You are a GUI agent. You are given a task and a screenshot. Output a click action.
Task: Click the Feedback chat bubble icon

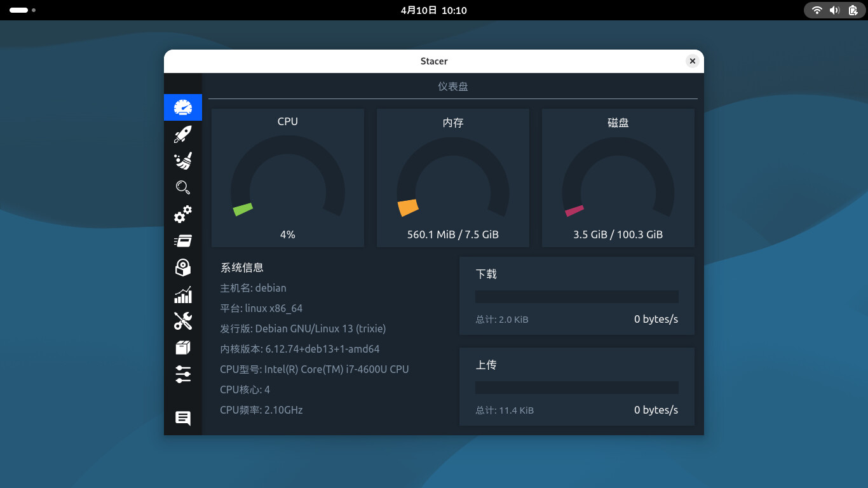183,418
